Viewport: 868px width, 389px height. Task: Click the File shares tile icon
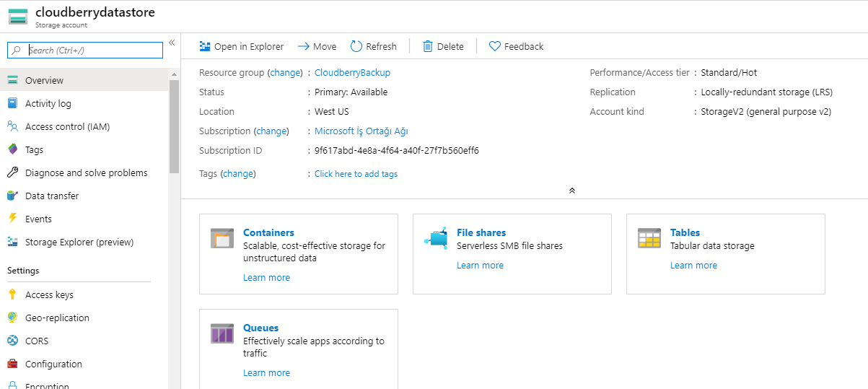point(436,238)
